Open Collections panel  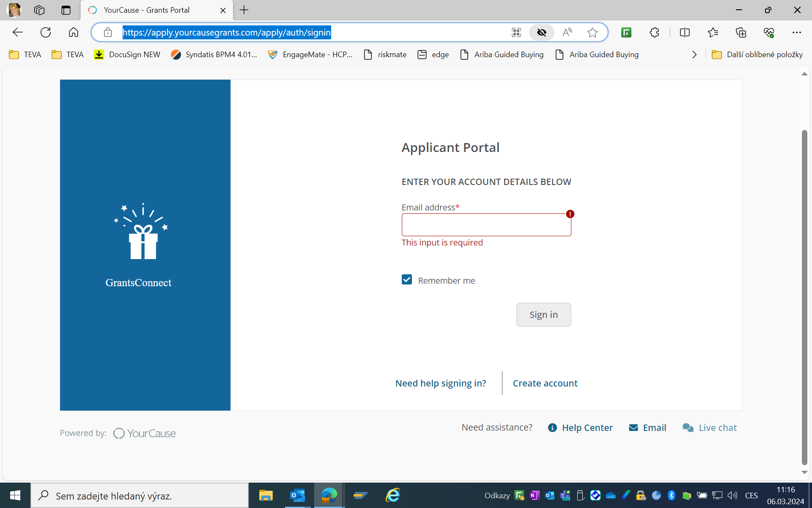741,33
